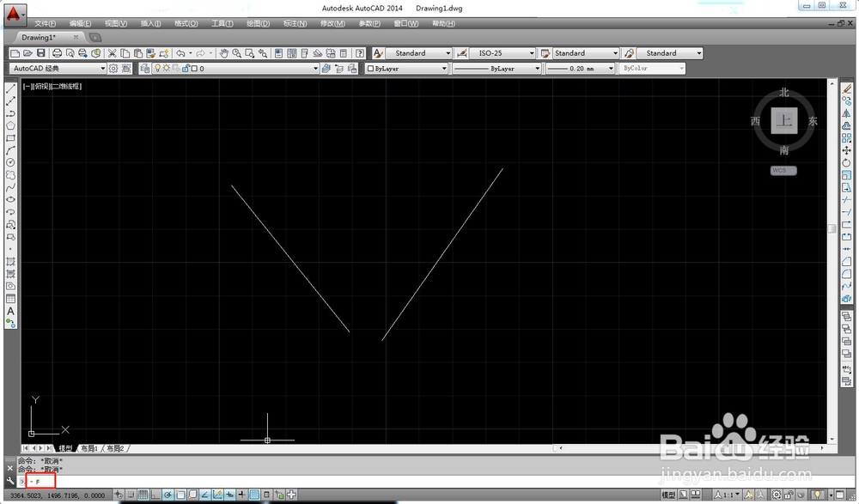Click the status bar workspace switching gear

pyautogui.click(x=777, y=495)
